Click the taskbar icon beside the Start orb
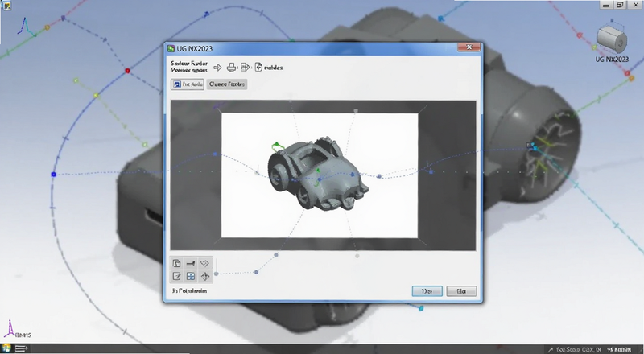Screen dimensions: 644x354 [x=22, y=348]
